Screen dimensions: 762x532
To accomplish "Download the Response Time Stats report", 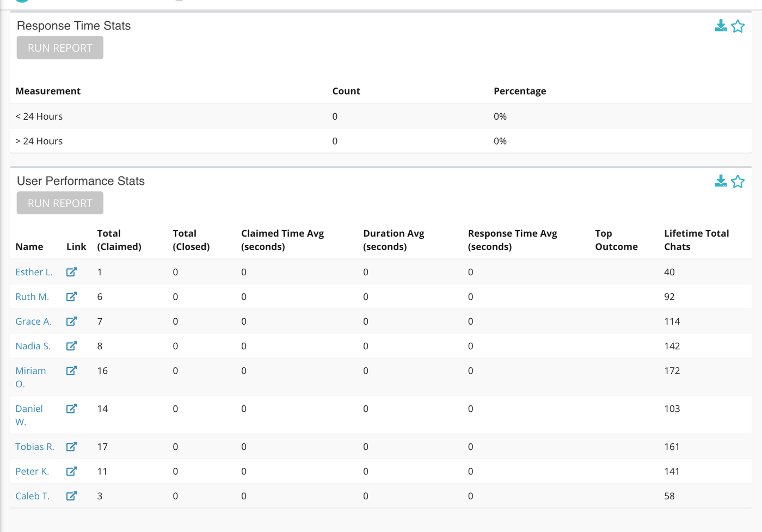I will point(721,26).
